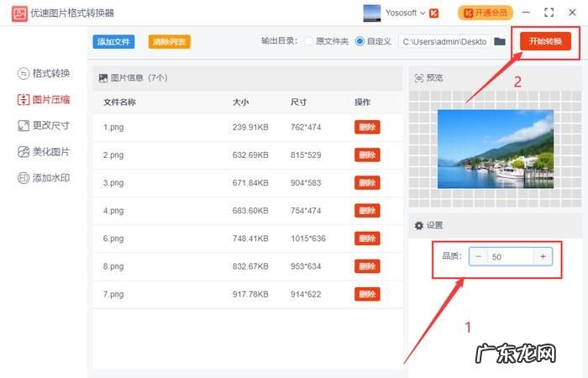Image resolution: width=588 pixels, height=378 pixels.
Task: Click 清除列表 to clear the list
Action: pos(169,41)
